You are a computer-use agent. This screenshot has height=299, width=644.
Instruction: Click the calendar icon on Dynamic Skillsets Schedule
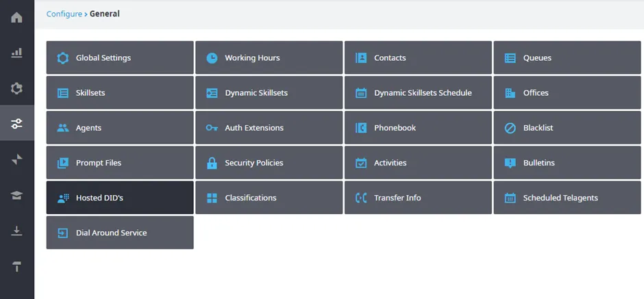pyautogui.click(x=361, y=93)
